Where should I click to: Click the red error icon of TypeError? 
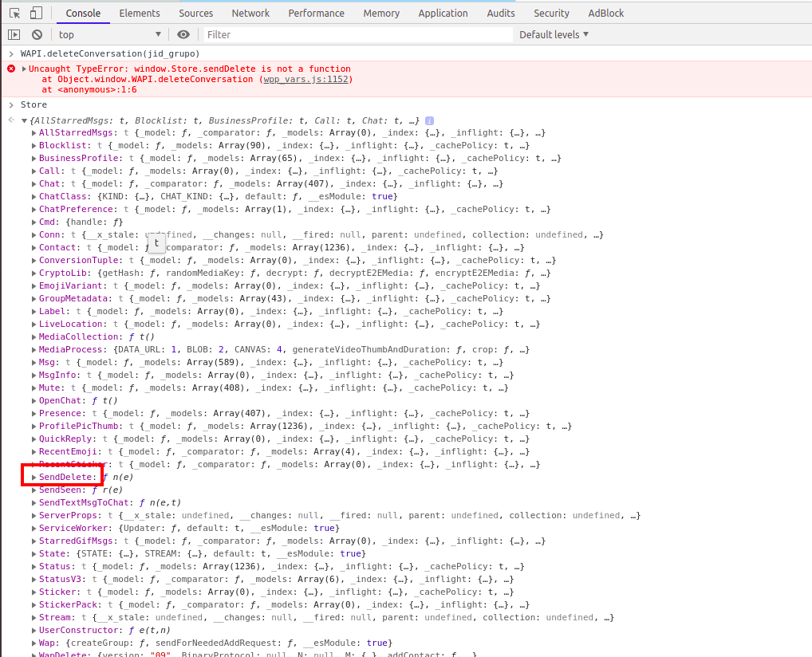tap(11, 69)
